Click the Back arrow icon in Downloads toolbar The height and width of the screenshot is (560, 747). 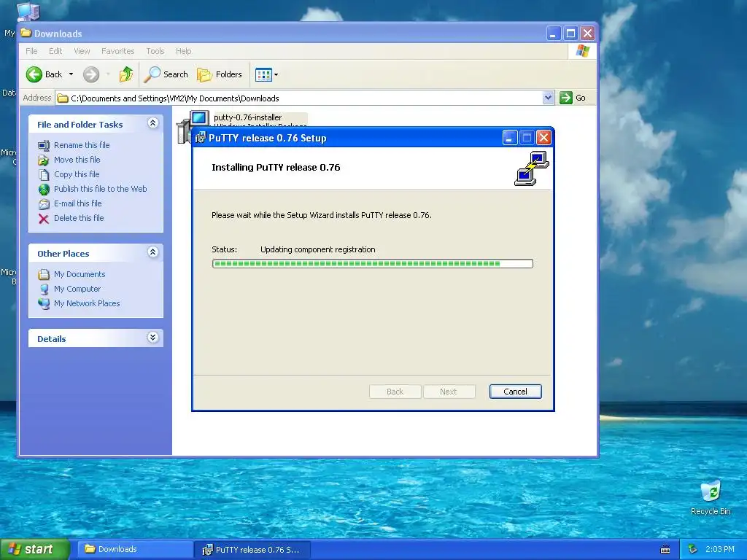pyautogui.click(x=34, y=74)
